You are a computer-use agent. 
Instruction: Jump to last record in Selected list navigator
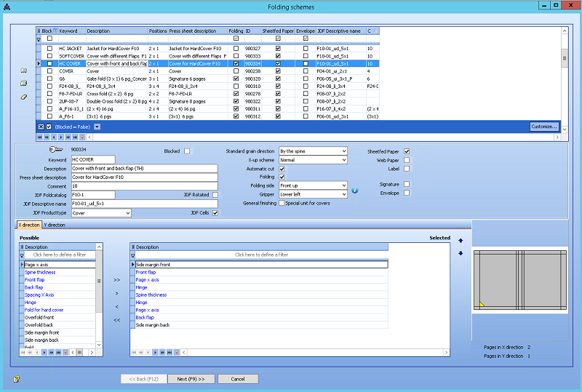(x=170, y=352)
